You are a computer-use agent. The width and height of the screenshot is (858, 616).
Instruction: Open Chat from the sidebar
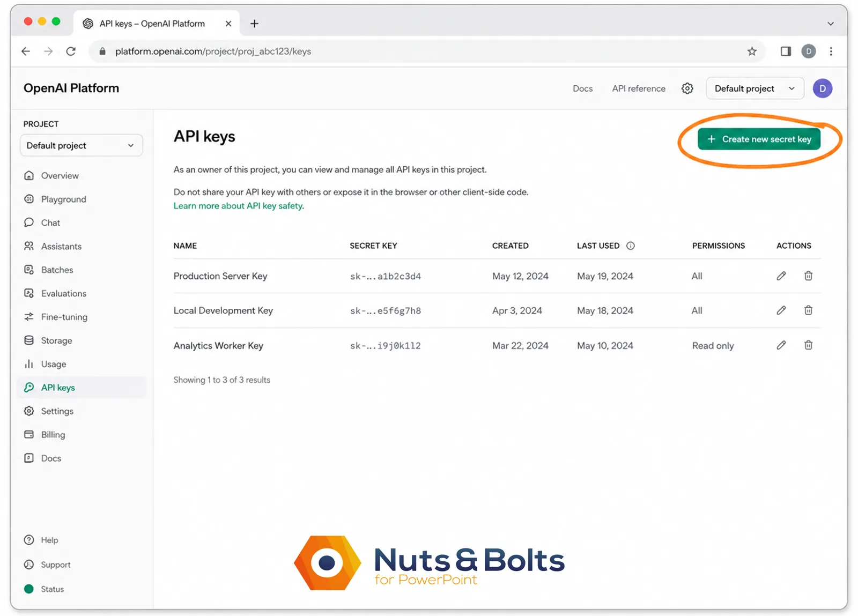click(82, 223)
